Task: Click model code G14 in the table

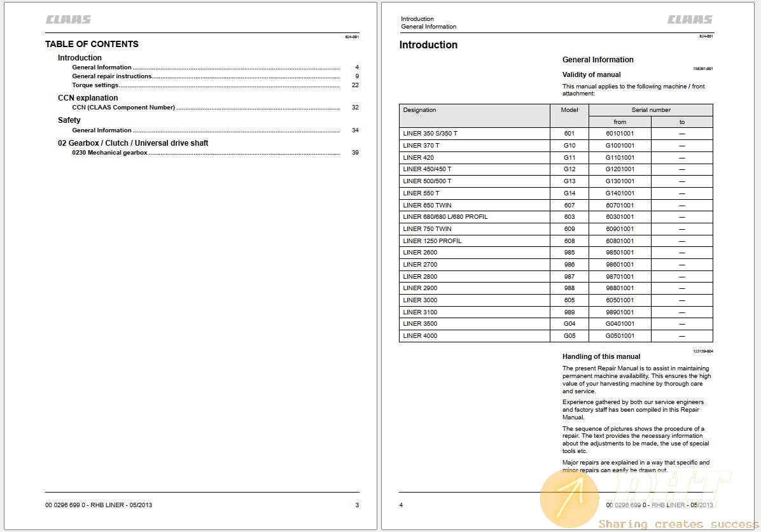Action: pyautogui.click(x=569, y=193)
